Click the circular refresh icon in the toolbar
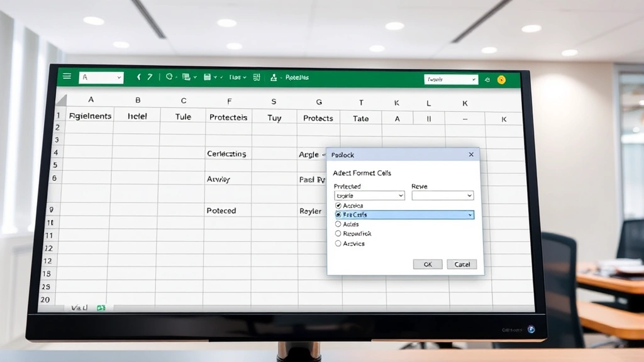The height and width of the screenshot is (362, 644). click(x=169, y=77)
